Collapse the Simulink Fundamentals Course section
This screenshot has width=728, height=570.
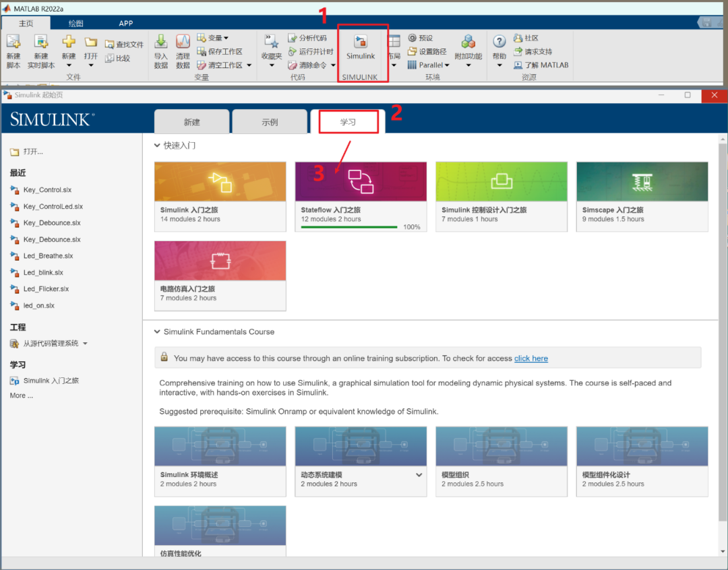click(x=157, y=332)
